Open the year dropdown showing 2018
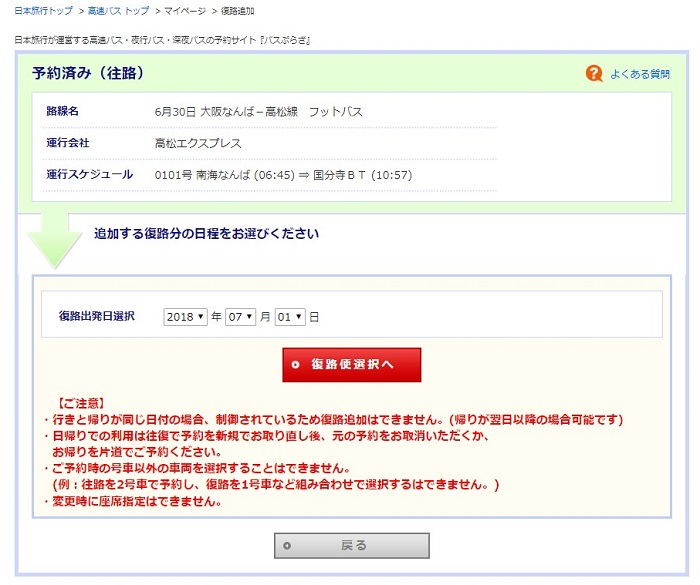Screen dimensions: 700x585 coord(186,316)
